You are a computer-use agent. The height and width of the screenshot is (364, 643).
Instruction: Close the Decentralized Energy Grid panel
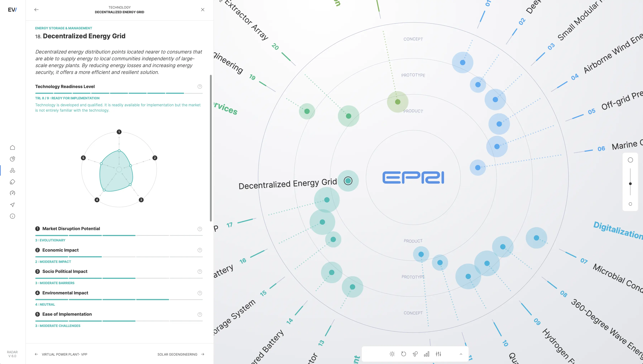tap(203, 9)
